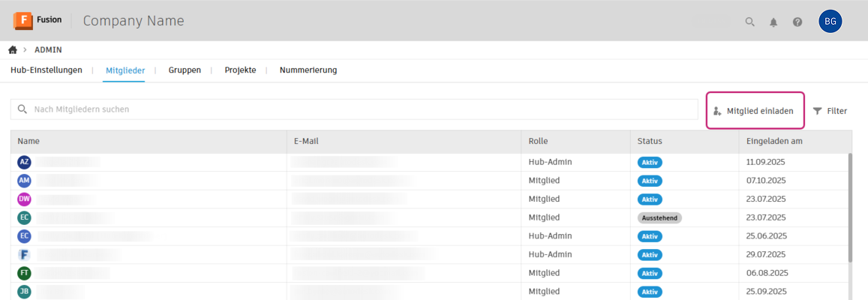Viewport: 868px width, 300px height.
Task: Open notifications bell icon
Action: (x=773, y=22)
